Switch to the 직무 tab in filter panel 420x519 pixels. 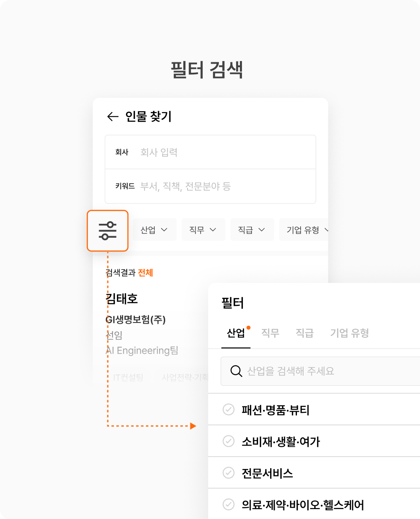[271, 333]
